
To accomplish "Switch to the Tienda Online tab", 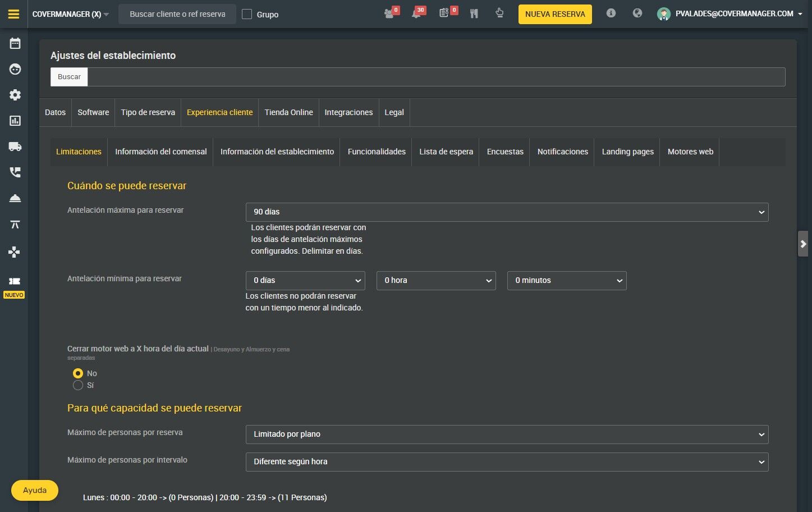I will point(288,112).
